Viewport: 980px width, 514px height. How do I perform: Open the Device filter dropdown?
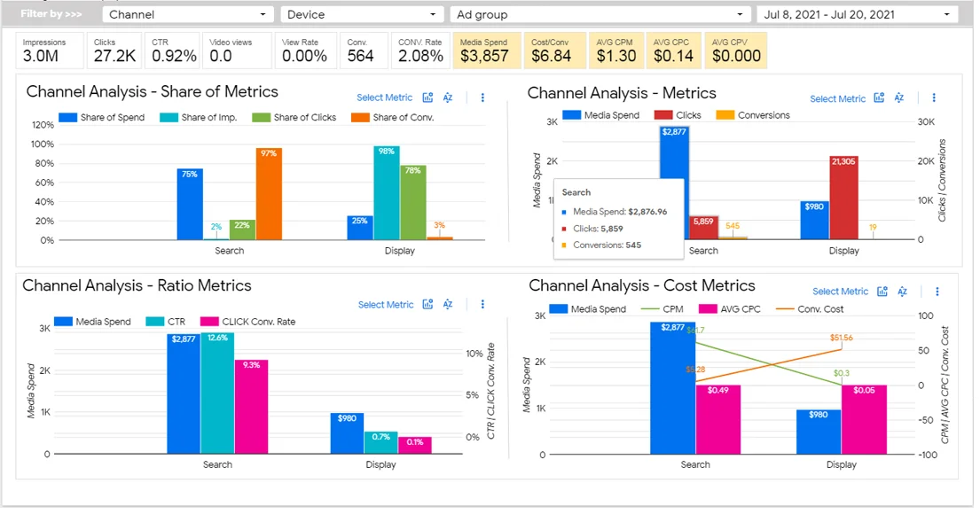tap(362, 15)
